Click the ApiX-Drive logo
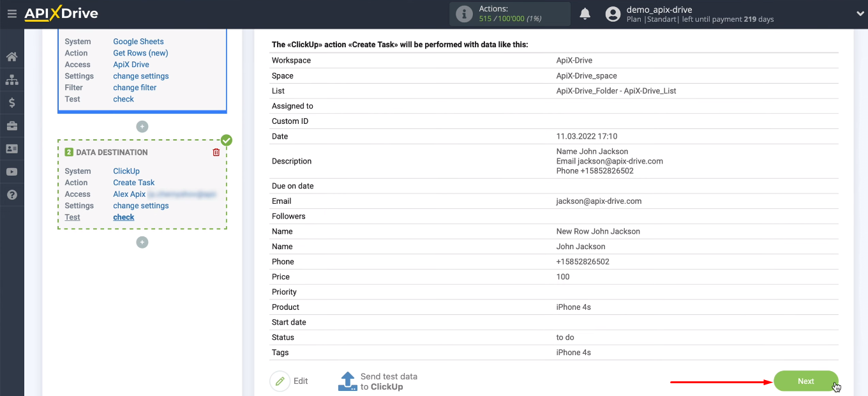Viewport: 868px width, 396px height. point(61,13)
